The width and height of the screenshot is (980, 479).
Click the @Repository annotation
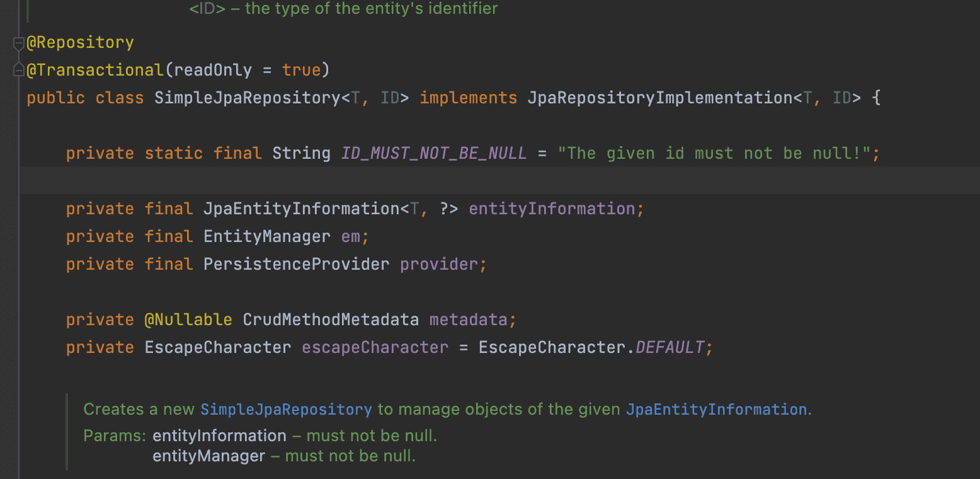point(81,43)
